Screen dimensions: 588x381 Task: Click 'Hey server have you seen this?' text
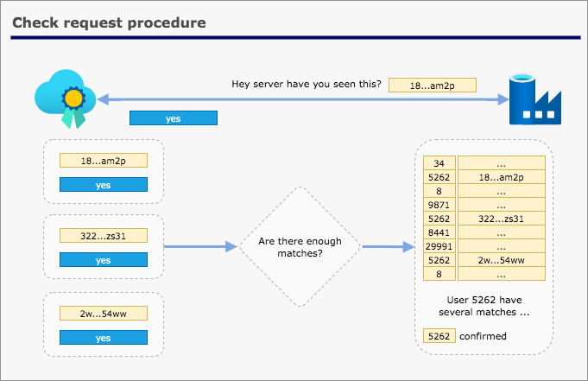[x=306, y=84]
